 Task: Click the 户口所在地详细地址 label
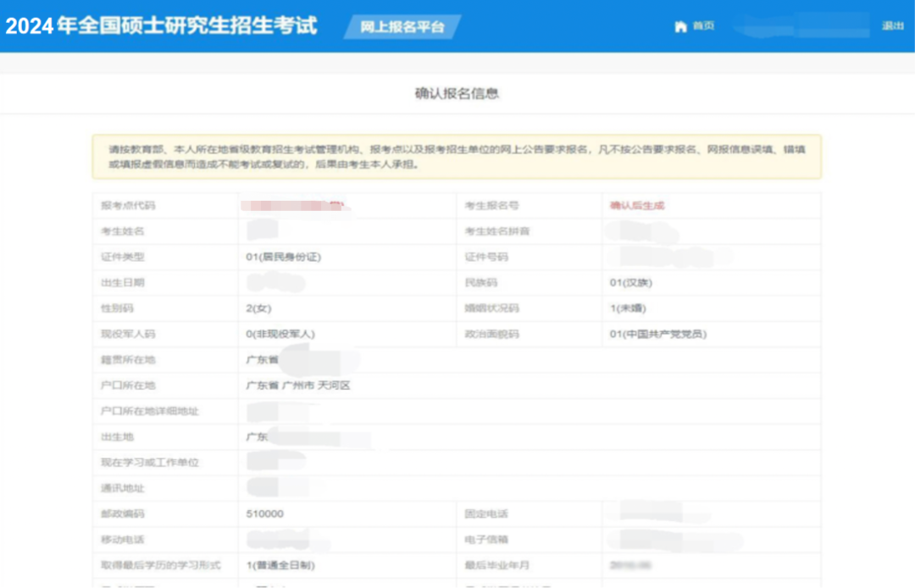[150, 411]
